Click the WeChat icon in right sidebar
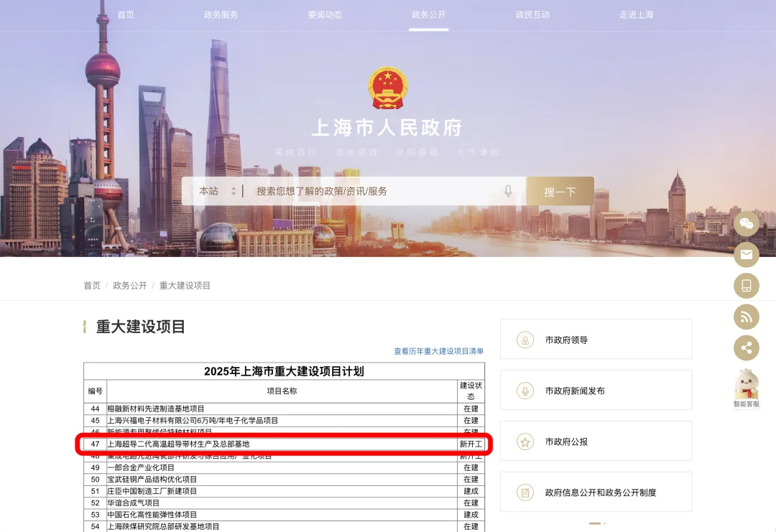Image resolution: width=776 pixels, height=532 pixels. coord(746,223)
